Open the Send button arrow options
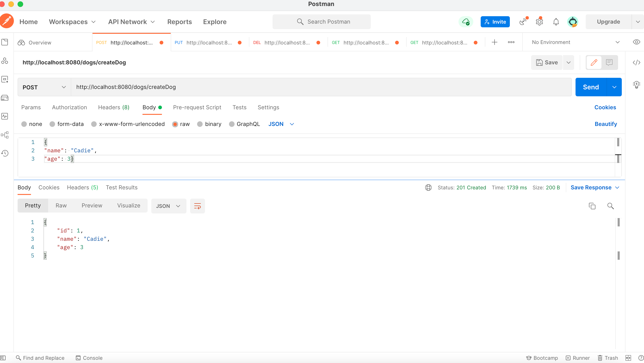The image size is (644, 363). (614, 87)
